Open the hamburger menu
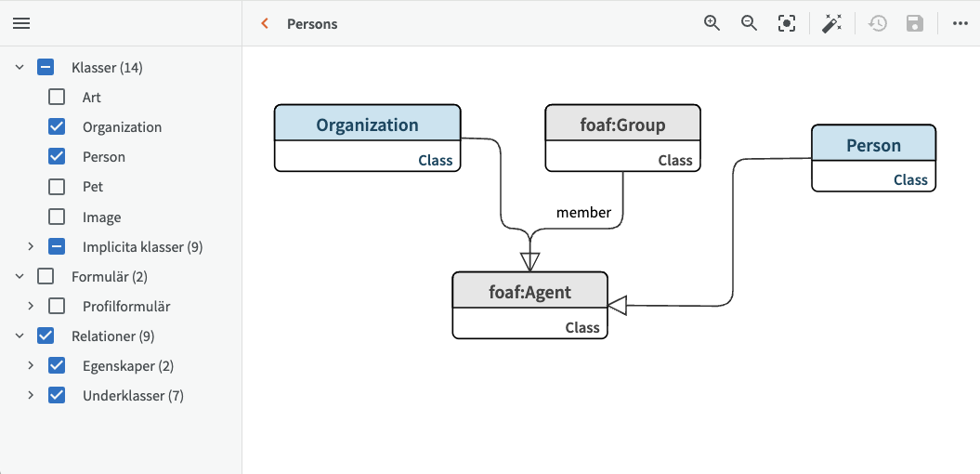The width and height of the screenshot is (980, 474). point(21,23)
